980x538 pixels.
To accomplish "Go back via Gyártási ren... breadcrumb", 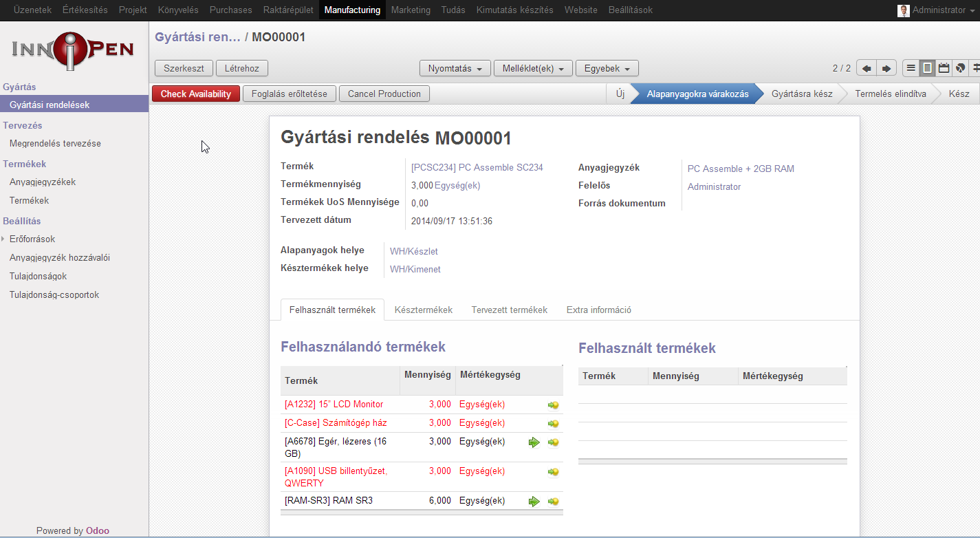I will tap(197, 37).
